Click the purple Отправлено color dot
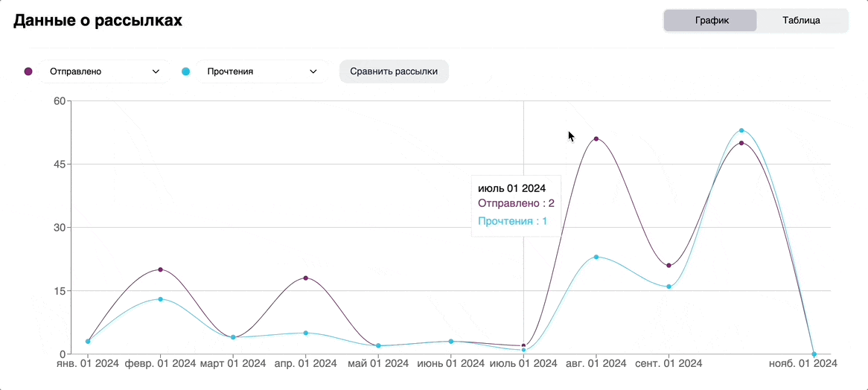This screenshot has height=390, width=868. (x=28, y=71)
